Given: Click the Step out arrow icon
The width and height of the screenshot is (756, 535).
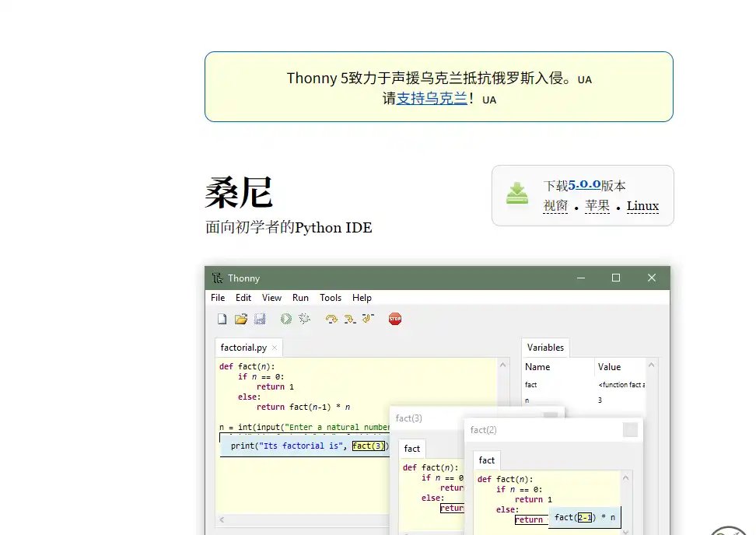Looking at the screenshot, I should [x=368, y=318].
